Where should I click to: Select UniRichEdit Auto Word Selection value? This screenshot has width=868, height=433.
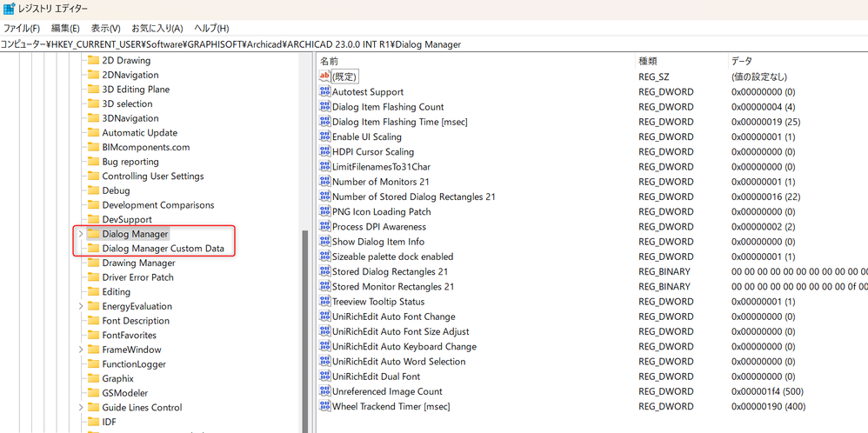pos(398,361)
